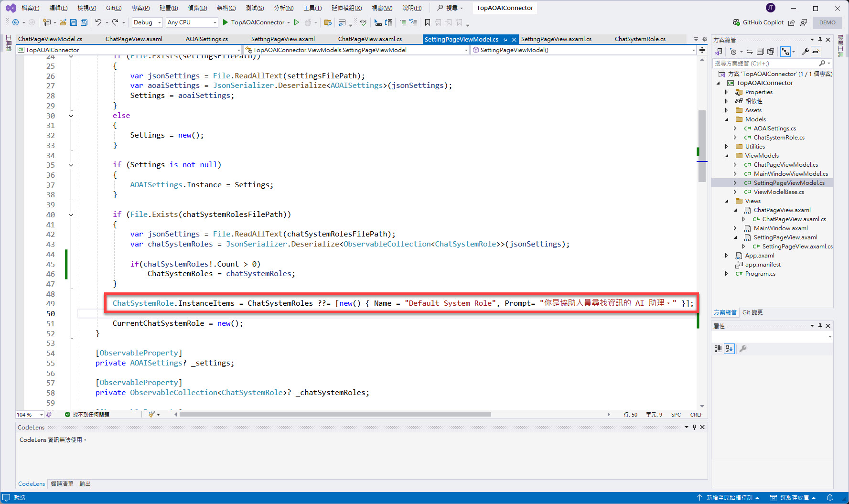Viewport: 849px width, 504px height.
Task: Open the 輸出 tab at bottom
Action: (x=85, y=484)
